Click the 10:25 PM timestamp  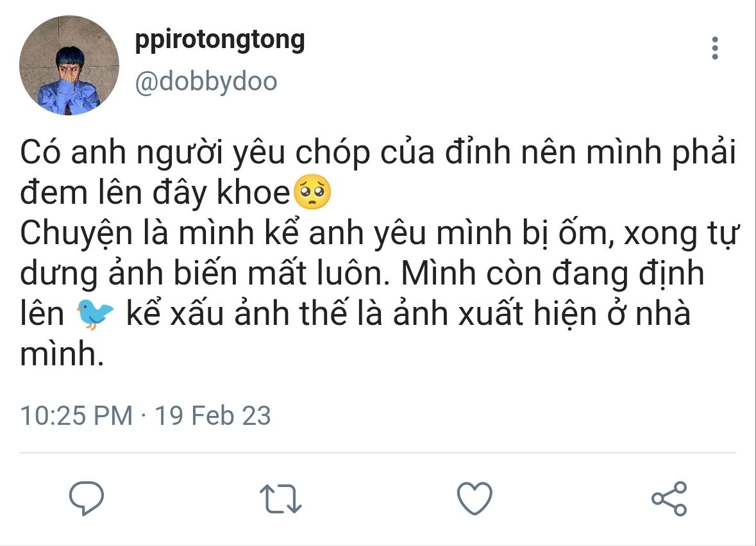(76, 415)
